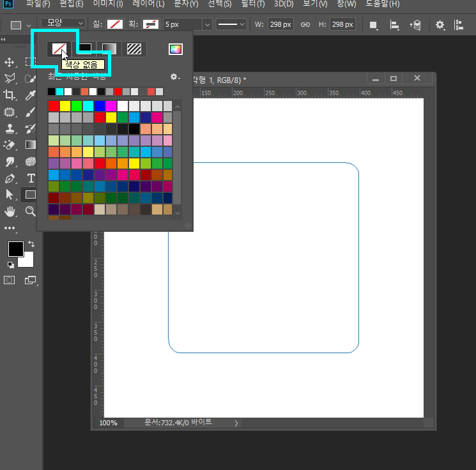Set fill to Solid Color
Image resolution: width=476 pixels, height=470 pixels.
tap(85, 49)
